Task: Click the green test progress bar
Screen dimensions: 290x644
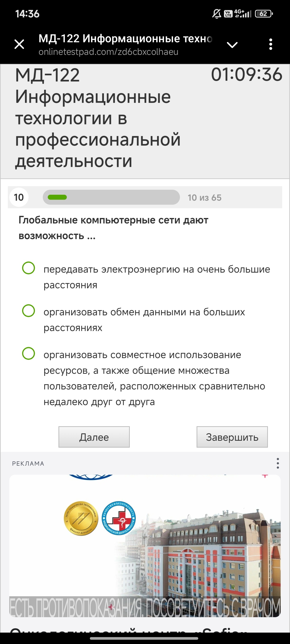Action: pyautogui.click(x=111, y=197)
